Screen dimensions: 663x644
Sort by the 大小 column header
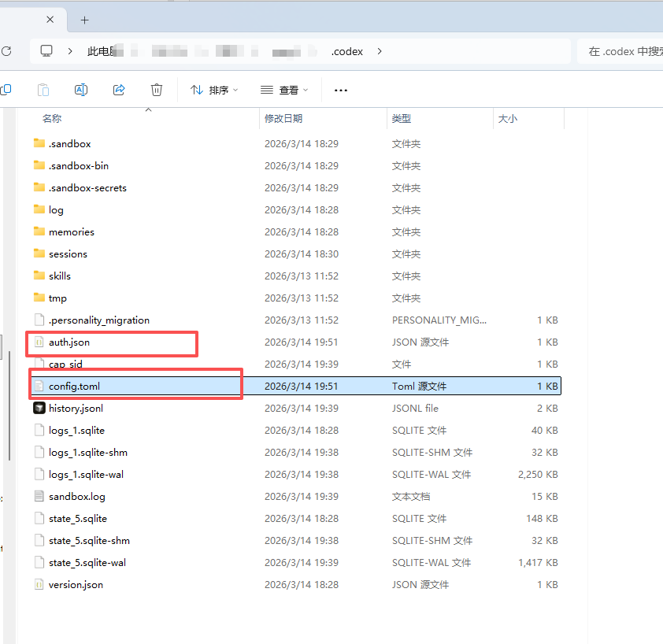pyautogui.click(x=507, y=118)
